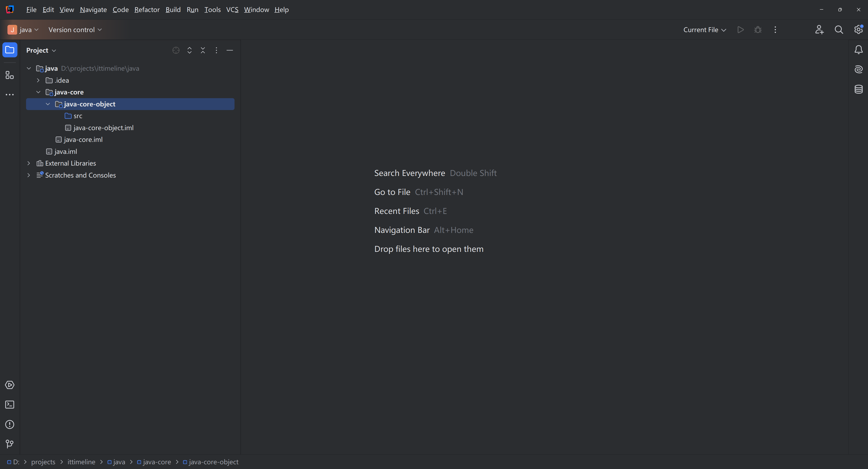Open the Git version control tool window

[9, 444]
